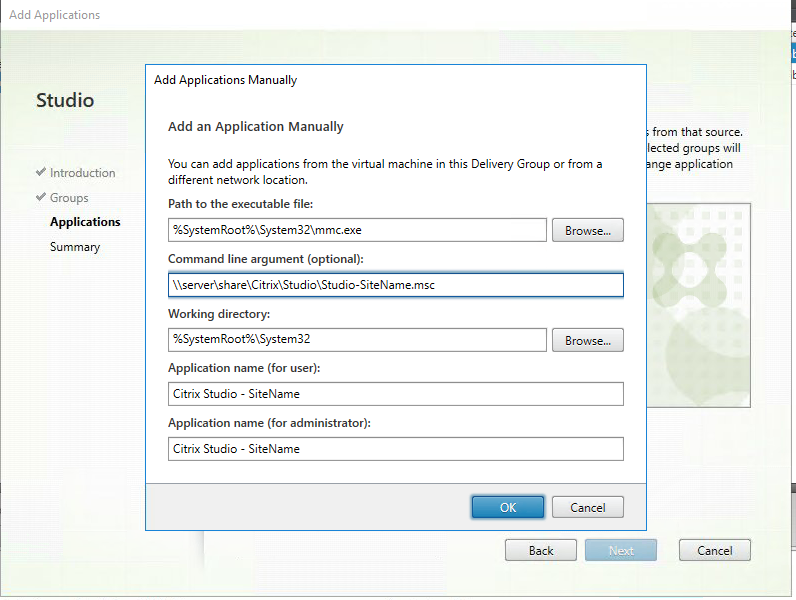Select the Applications wizard step
This screenshot has width=796, height=600.
click(x=85, y=222)
